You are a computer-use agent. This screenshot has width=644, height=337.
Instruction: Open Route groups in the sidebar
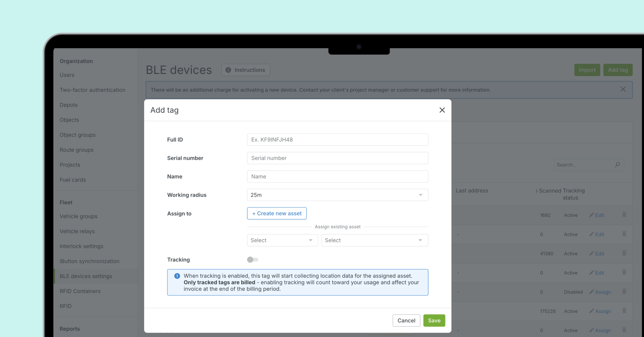tap(77, 150)
